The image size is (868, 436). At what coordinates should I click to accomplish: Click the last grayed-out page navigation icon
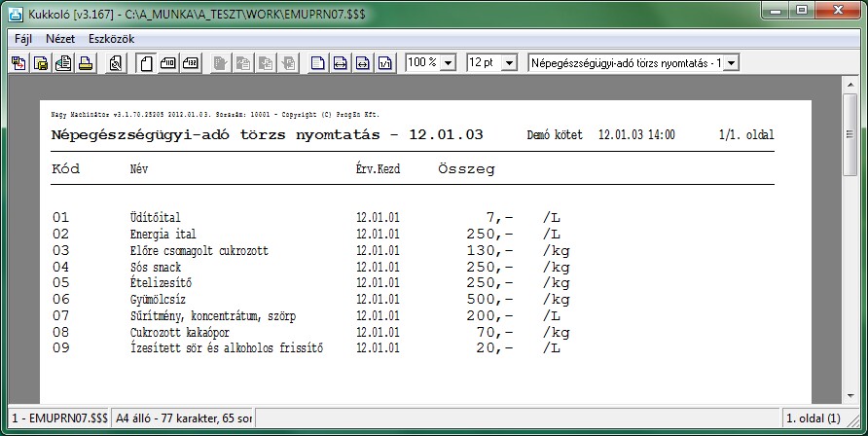click(288, 63)
